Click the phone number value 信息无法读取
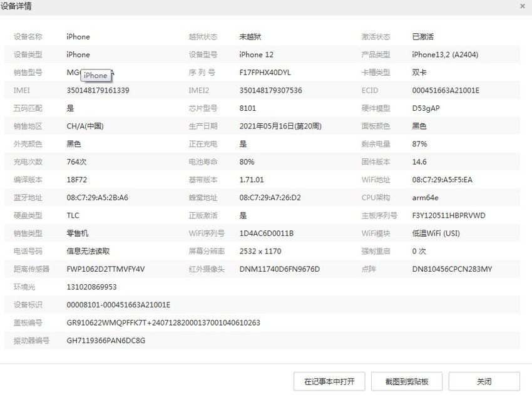This screenshot has height=395, width=532. coord(88,251)
